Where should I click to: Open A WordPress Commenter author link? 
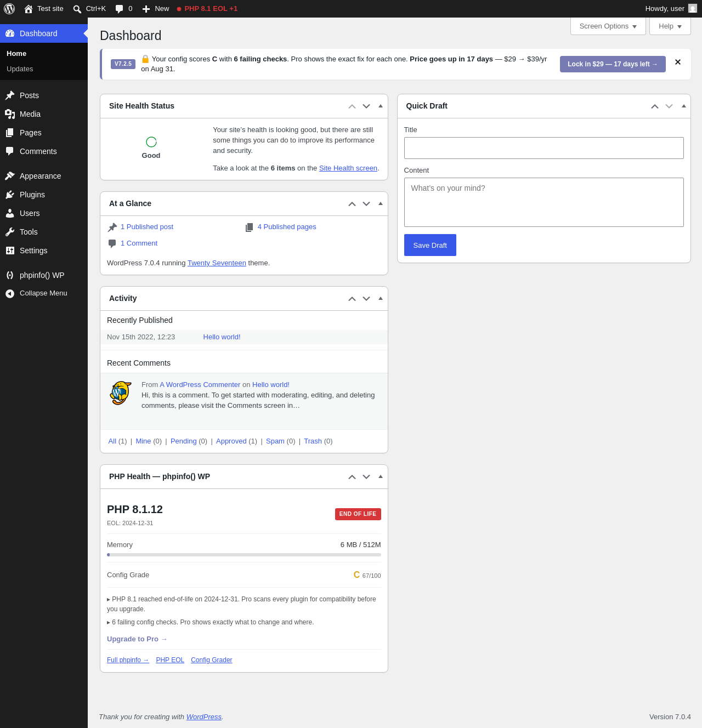pos(200,385)
